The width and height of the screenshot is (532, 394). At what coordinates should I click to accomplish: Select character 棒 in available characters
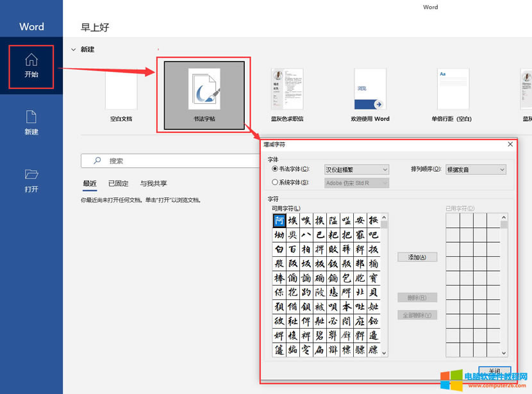[279, 278]
